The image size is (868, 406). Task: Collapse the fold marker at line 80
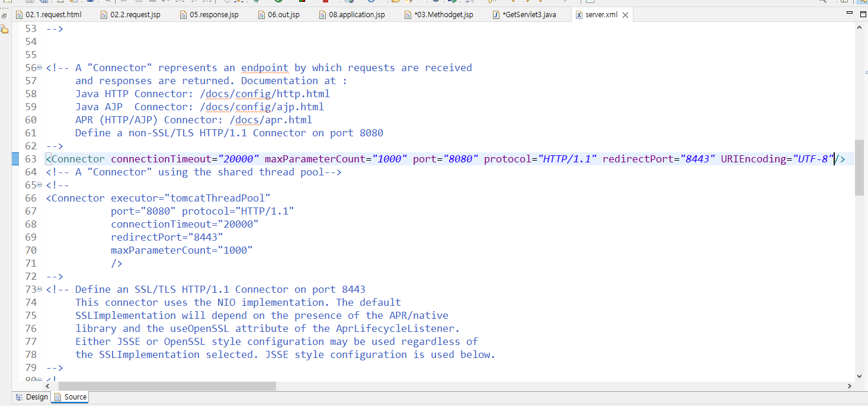pyautogui.click(x=40, y=379)
